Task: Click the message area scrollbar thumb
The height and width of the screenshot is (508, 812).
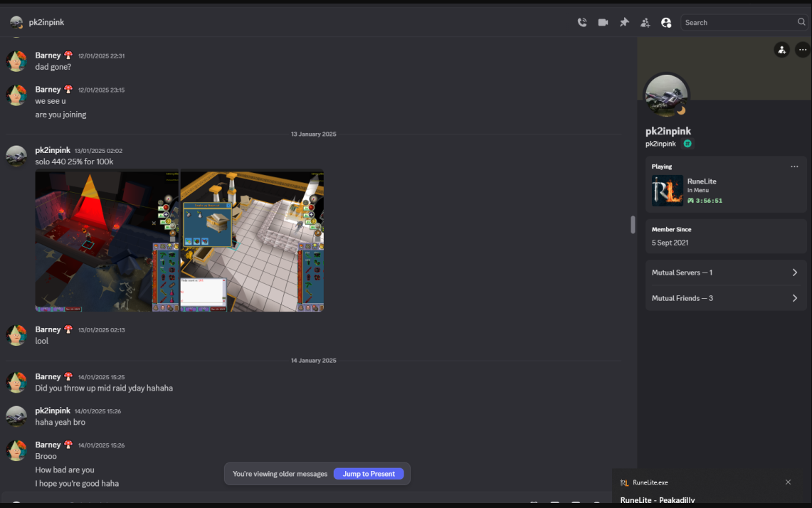Action: pyautogui.click(x=633, y=225)
